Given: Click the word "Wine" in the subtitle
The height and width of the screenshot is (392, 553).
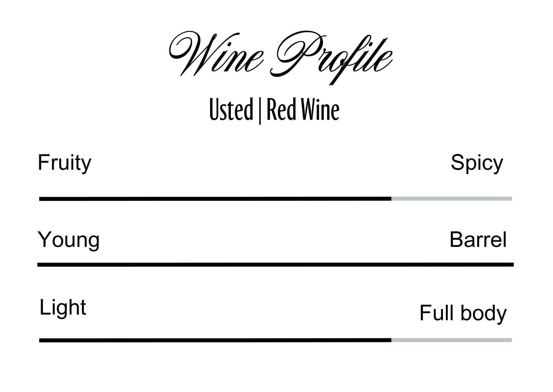Looking at the screenshot, I should point(320,110).
